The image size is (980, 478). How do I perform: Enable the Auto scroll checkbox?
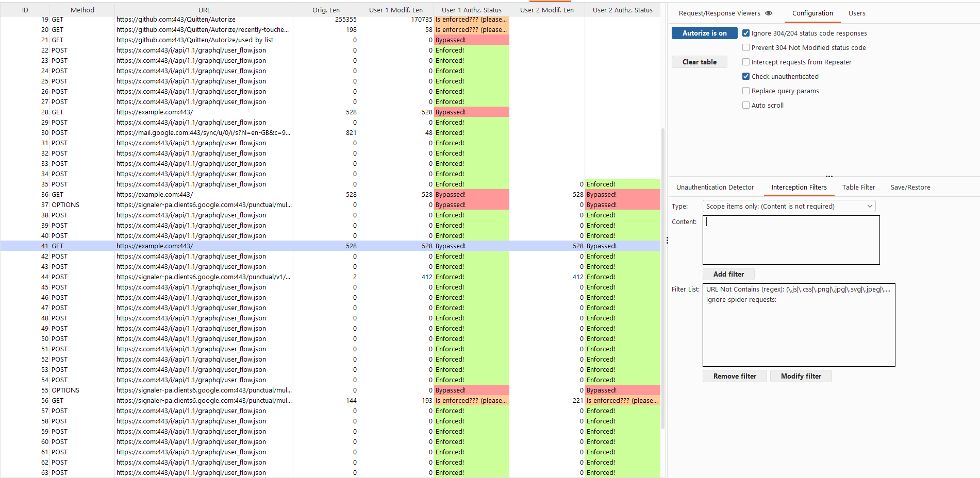pyautogui.click(x=746, y=106)
